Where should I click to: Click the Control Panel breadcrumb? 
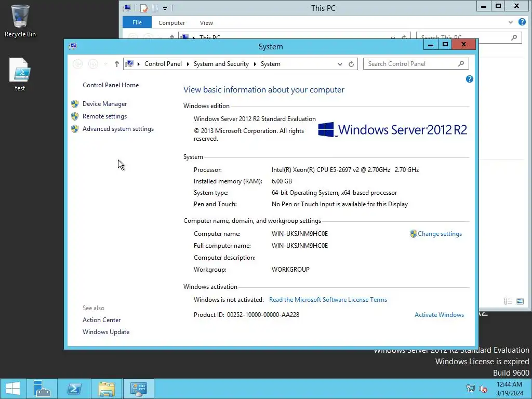pos(163,64)
